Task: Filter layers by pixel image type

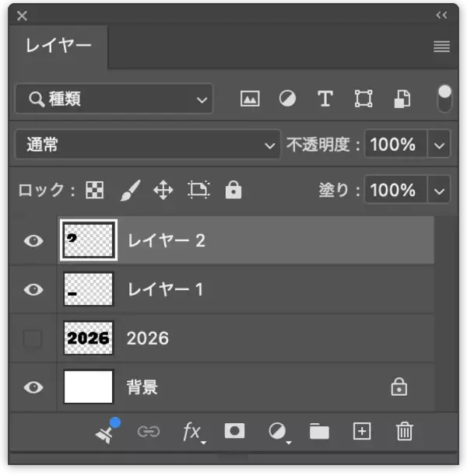Action: pos(250,99)
